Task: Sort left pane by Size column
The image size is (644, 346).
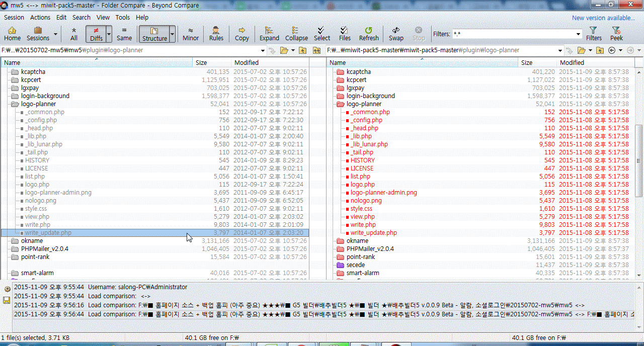Action: pyautogui.click(x=212, y=63)
